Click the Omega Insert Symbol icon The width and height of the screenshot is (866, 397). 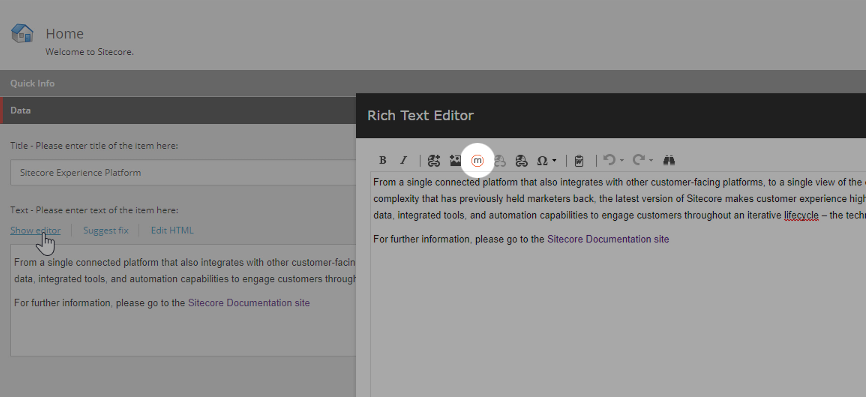(542, 161)
